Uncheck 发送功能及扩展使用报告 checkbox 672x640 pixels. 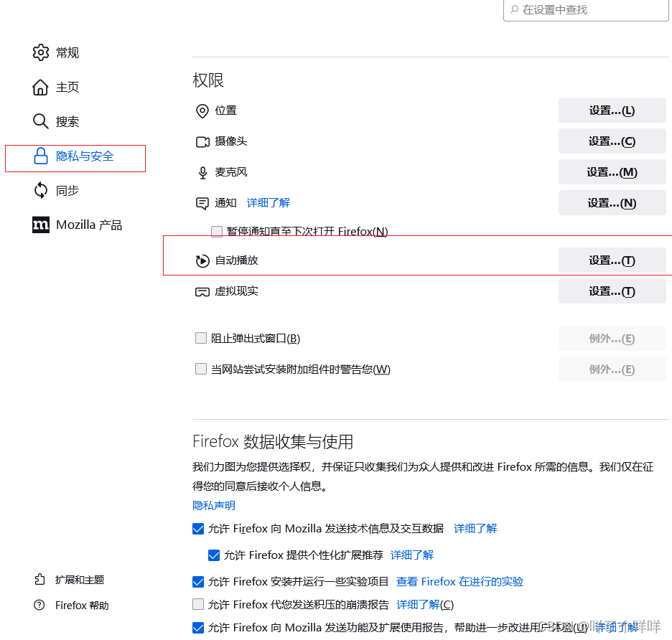coord(198,628)
